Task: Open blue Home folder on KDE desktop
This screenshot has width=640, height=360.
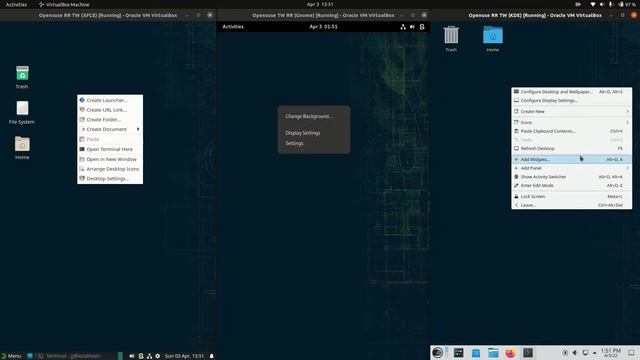Action: click(493, 35)
